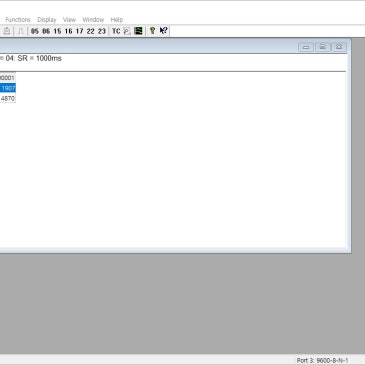Open the Functions menu
The height and width of the screenshot is (365, 365).
pos(18,20)
